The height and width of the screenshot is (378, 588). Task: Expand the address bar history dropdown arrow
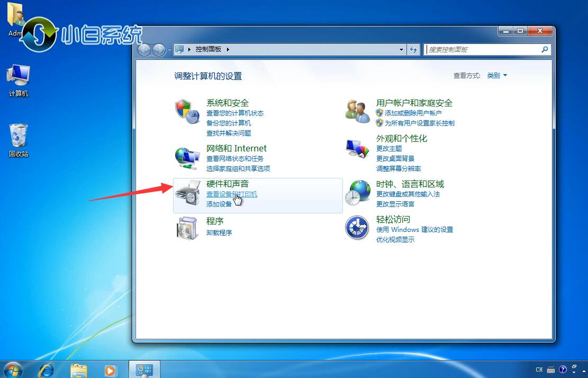401,49
